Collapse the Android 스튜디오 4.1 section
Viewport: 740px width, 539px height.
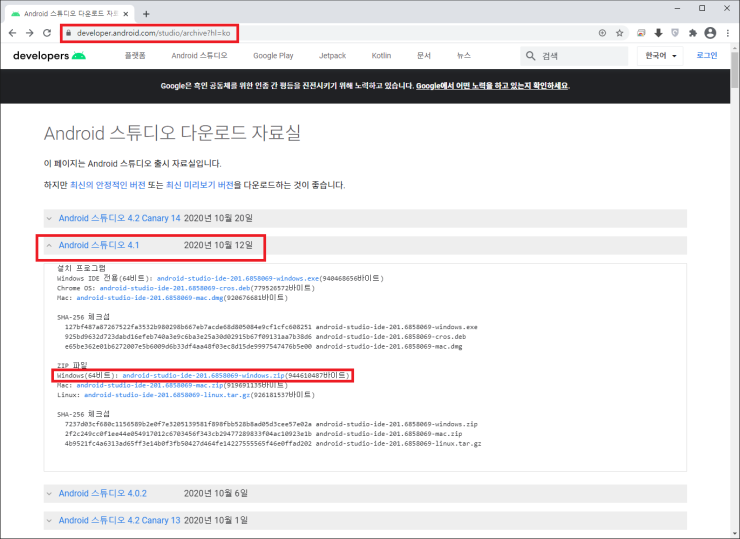(98, 245)
